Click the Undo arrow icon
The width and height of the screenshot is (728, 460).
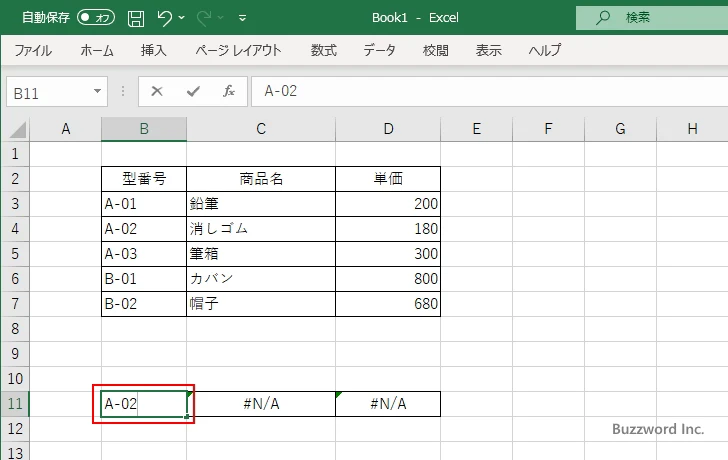click(x=164, y=18)
